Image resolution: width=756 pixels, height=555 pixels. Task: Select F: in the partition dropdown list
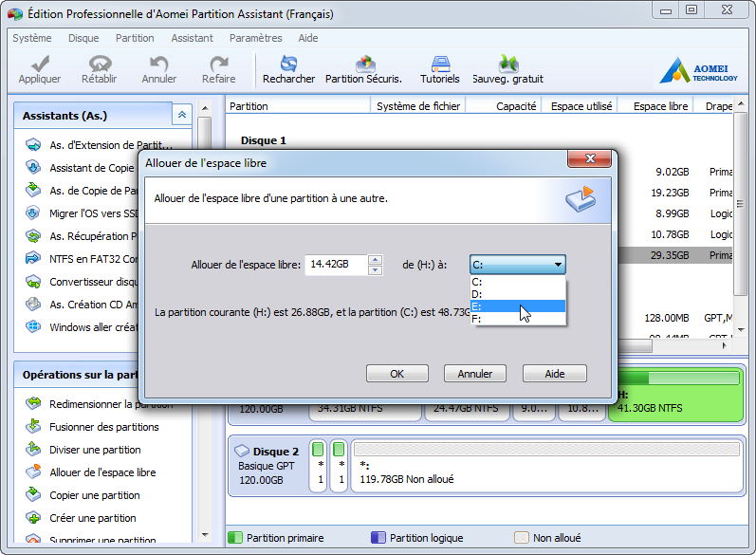517,319
